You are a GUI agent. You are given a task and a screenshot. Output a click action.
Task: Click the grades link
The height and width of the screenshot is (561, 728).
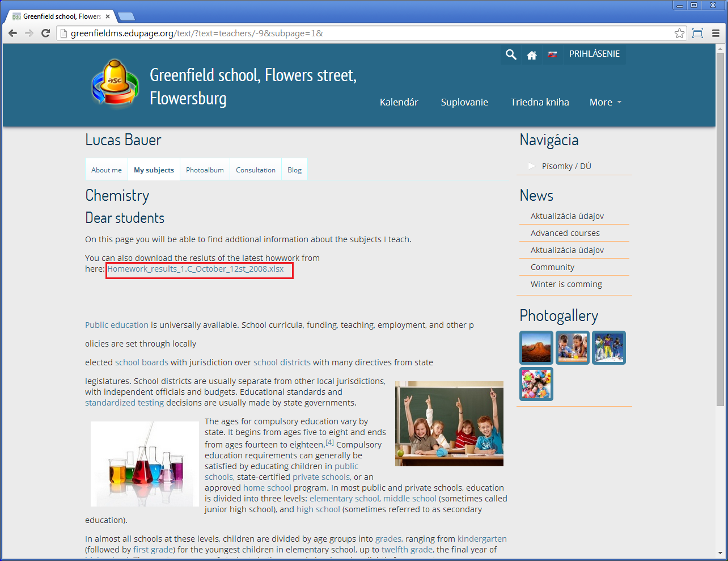click(388, 539)
